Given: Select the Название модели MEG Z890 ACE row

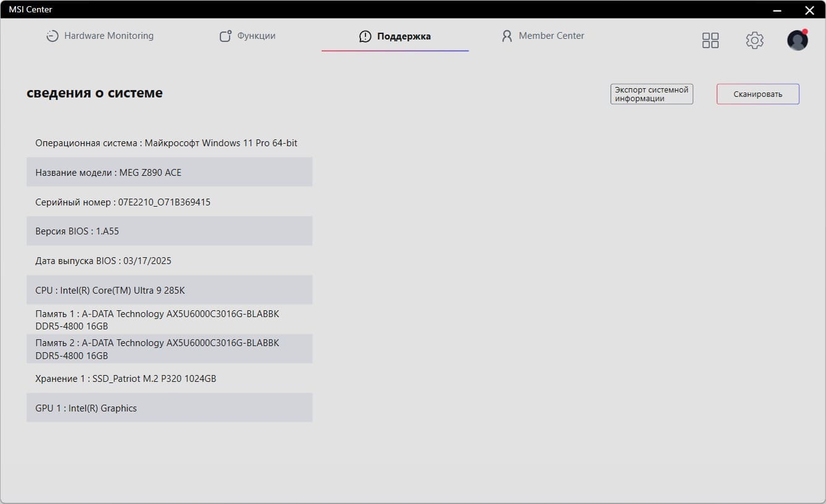Looking at the screenshot, I should coord(169,172).
